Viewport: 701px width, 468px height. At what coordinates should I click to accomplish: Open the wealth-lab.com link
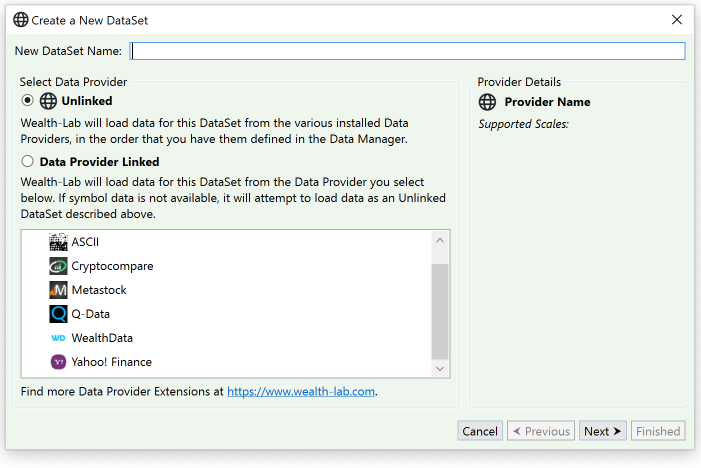pos(300,392)
